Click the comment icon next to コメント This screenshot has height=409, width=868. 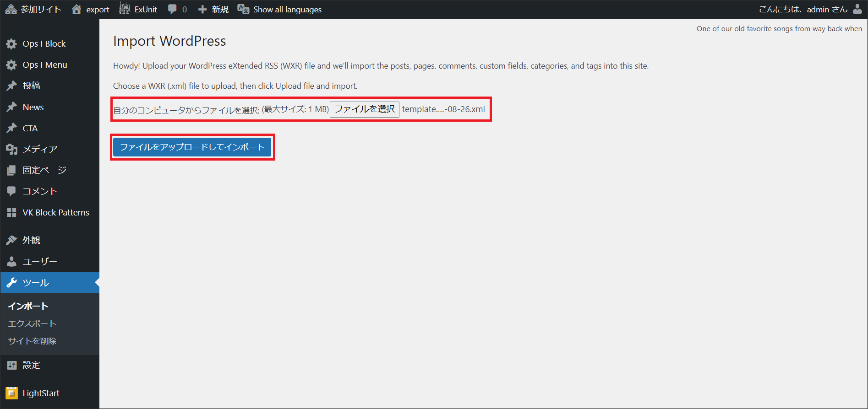coord(11,191)
